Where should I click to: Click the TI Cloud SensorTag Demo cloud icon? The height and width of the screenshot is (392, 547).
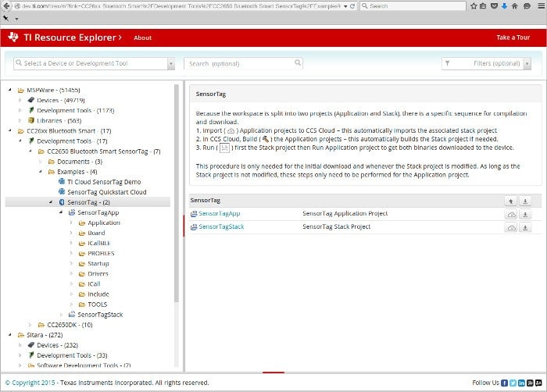pos(62,181)
